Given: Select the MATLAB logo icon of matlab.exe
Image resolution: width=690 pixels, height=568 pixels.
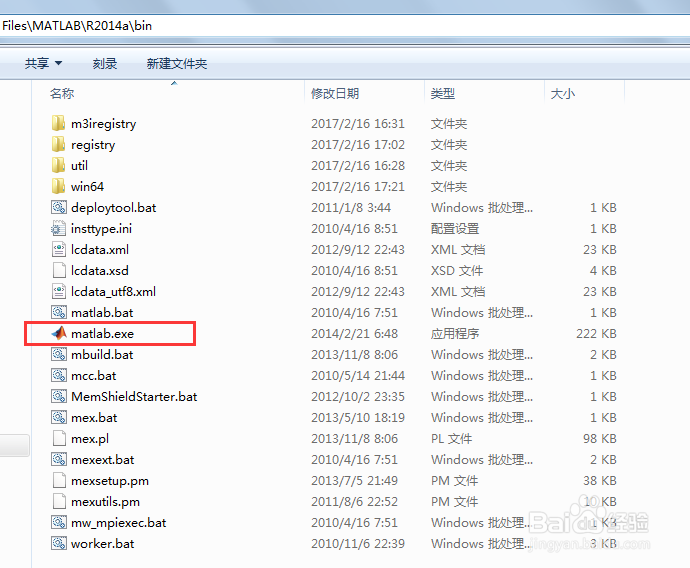Looking at the screenshot, I should click(x=59, y=333).
